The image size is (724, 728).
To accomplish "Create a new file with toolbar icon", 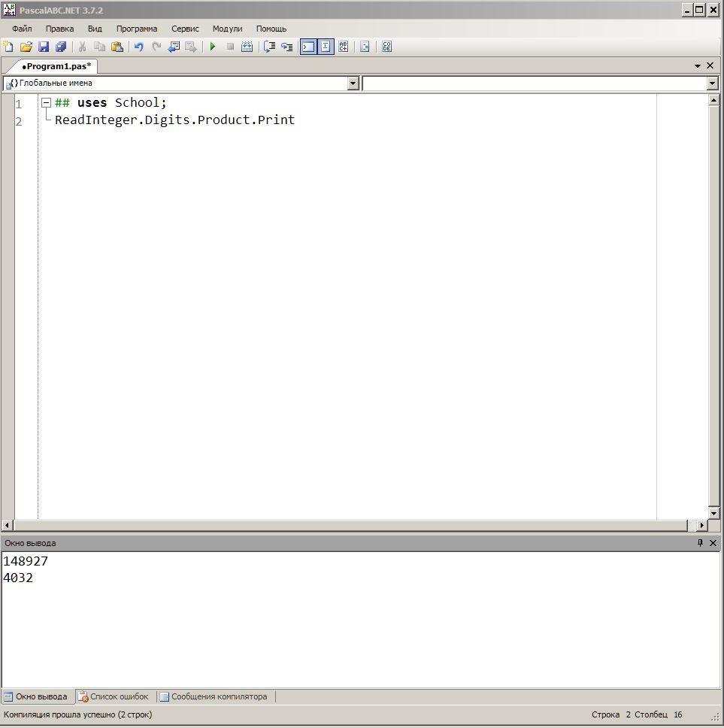I will coord(8,47).
